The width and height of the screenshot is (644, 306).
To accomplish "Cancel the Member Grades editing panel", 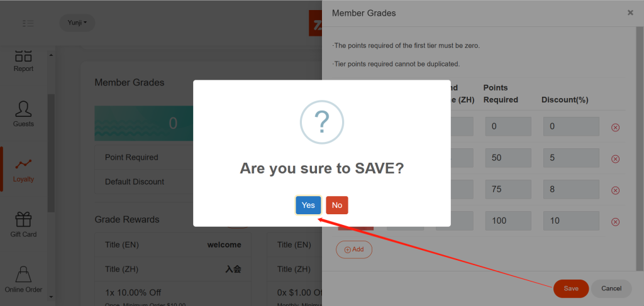I will point(611,288).
